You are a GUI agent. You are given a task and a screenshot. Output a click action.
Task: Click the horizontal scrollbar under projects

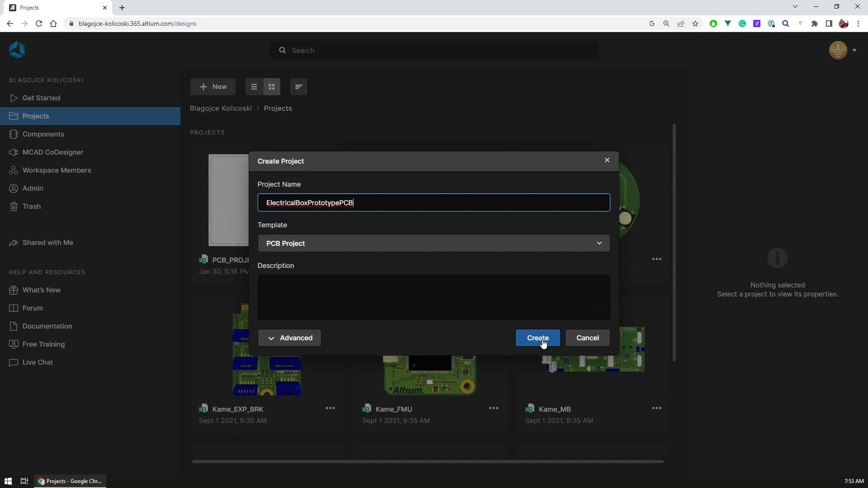428,461
